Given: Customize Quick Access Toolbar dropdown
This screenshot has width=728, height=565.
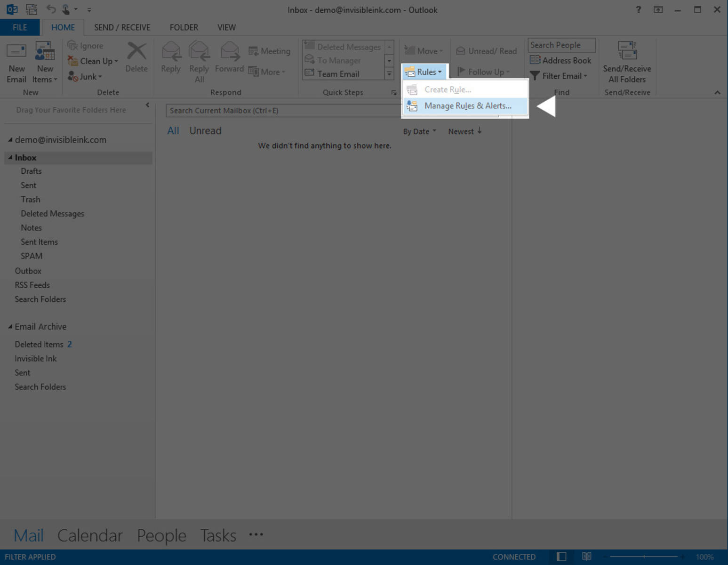Looking at the screenshot, I should pyautogui.click(x=89, y=9).
